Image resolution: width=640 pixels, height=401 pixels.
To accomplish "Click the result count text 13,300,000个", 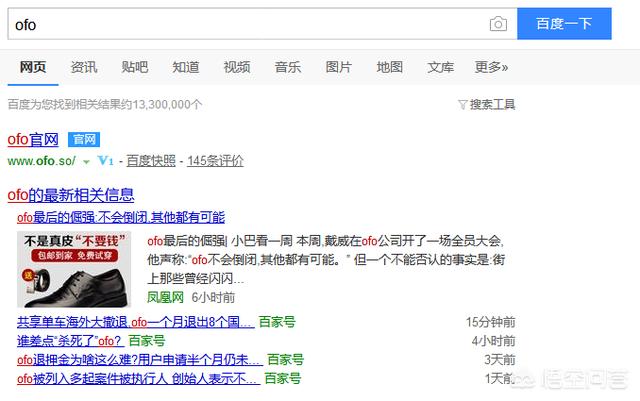I will (167, 105).
